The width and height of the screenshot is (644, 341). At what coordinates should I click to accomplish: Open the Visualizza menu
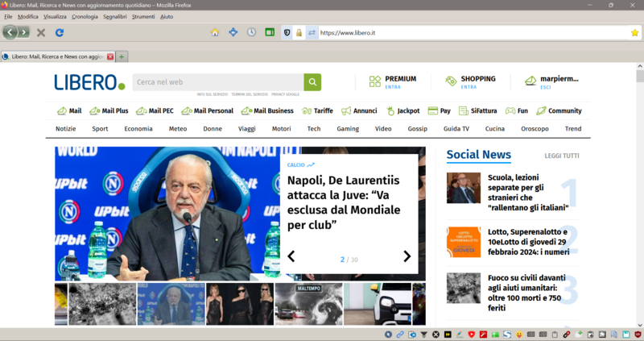click(x=55, y=16)
